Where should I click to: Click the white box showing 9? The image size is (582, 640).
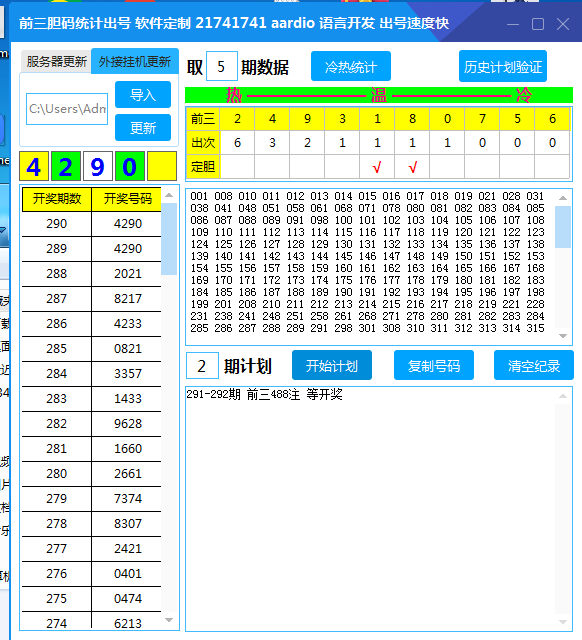tap(98, 166)
